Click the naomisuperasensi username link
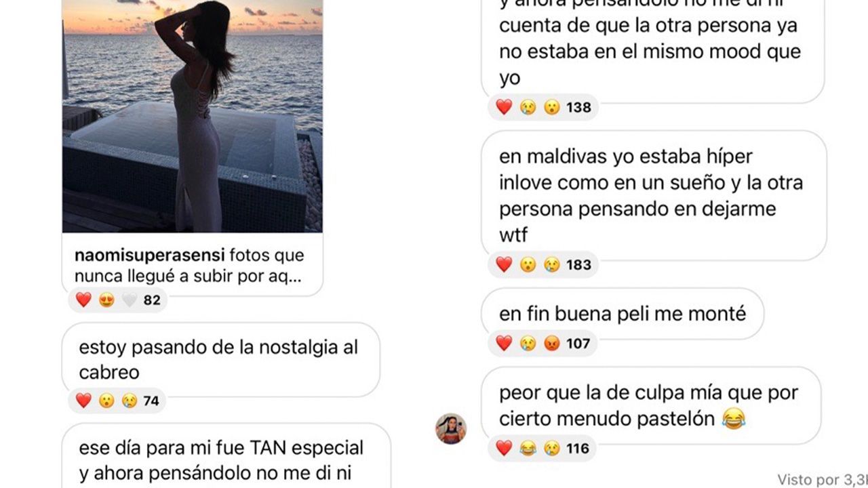 pos(150,256)
